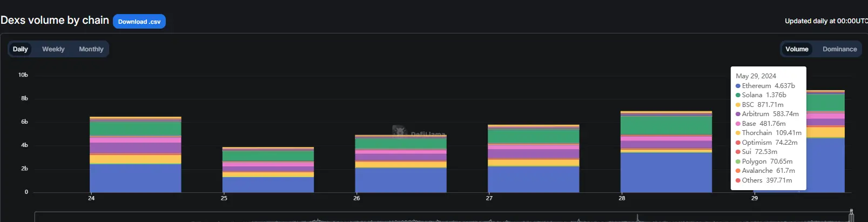This screenshot has width=868, height=222.
Task: Click the 'Thorchain 109.41m' tooltip row
Action: click(x=769, y=133)
